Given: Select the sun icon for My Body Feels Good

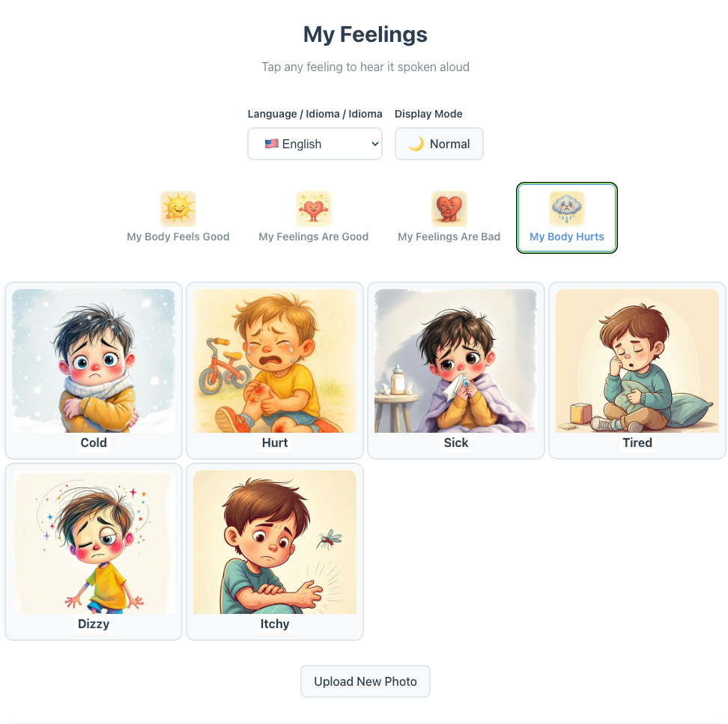Looking at the screenshot, I should tap(178, 208).
